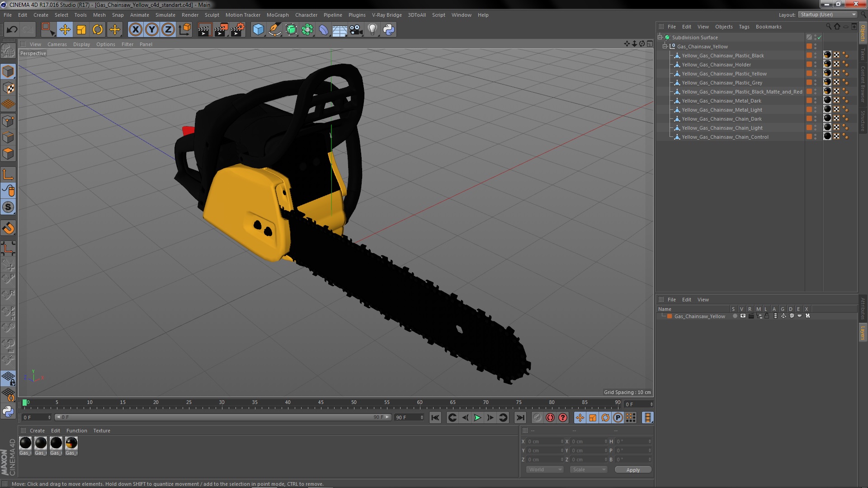Click X position stepper arrows

pyautogui.click(x=562, y=441)
